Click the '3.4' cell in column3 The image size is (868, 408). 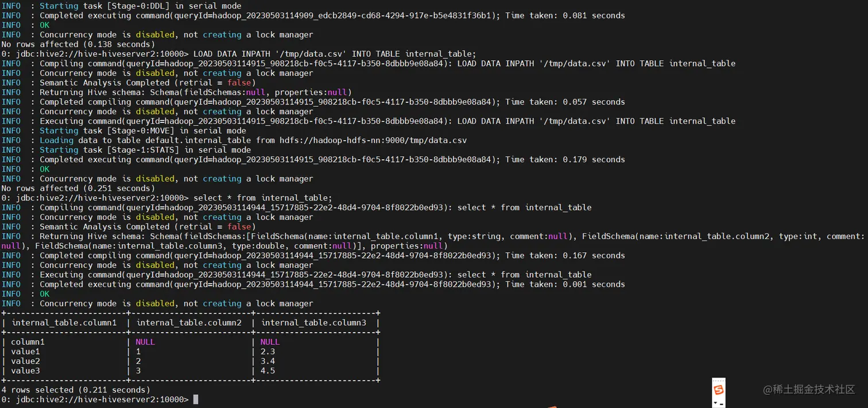coord(268,361)
